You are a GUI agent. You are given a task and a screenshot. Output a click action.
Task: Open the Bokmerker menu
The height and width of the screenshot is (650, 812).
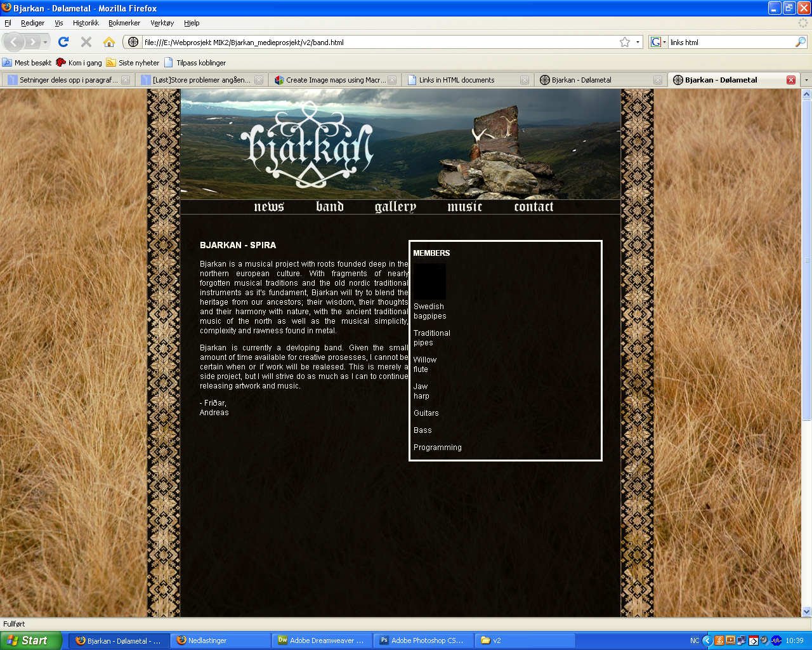124,23
